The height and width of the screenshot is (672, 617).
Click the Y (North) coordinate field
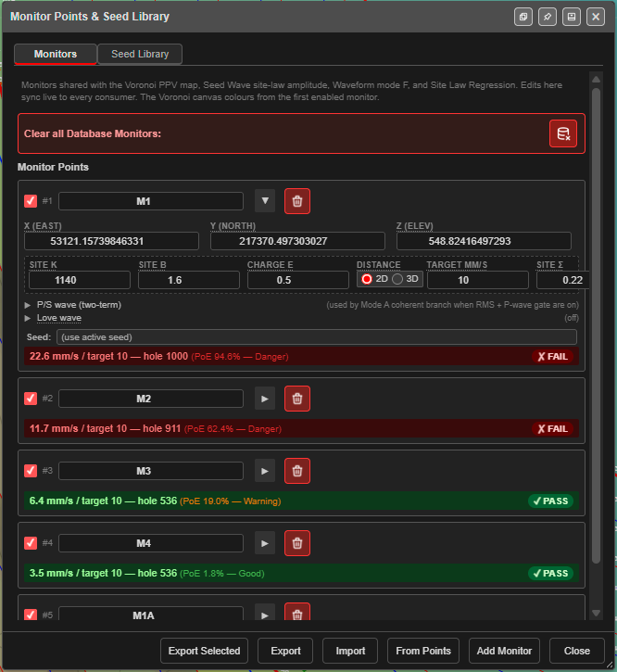pos(297,241)
